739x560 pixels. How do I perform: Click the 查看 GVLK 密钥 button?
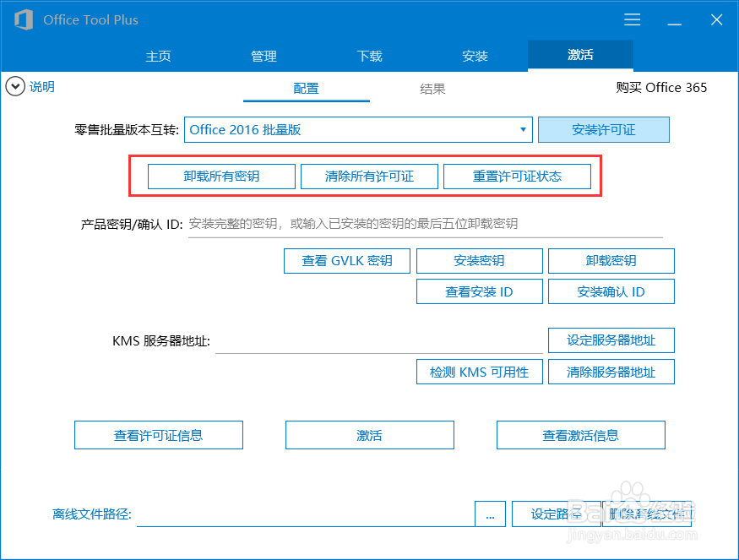347,261
